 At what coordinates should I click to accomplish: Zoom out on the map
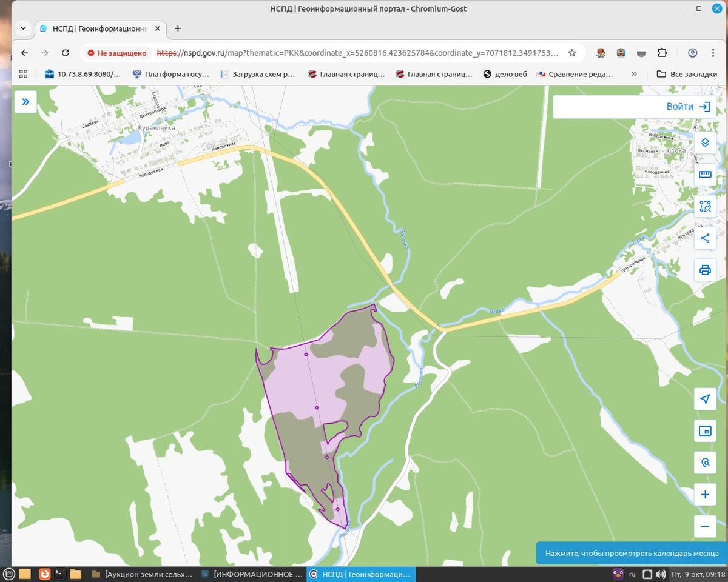pos(705,526)
